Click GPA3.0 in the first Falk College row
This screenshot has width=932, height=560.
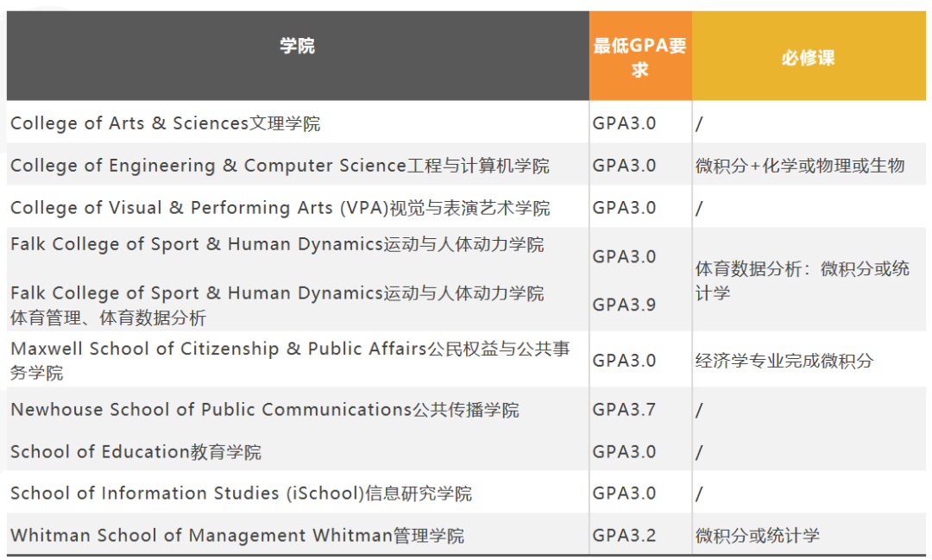tap(624, 256)
